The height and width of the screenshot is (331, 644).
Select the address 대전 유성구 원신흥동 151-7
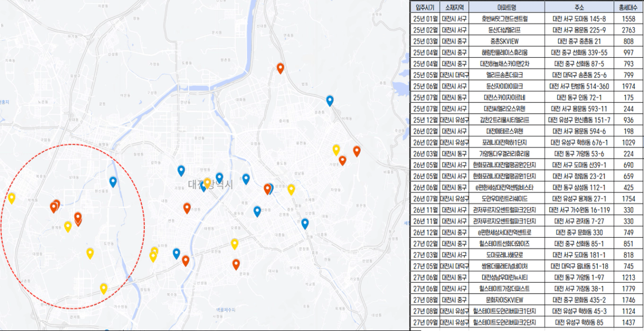click(x=579, y=120)
